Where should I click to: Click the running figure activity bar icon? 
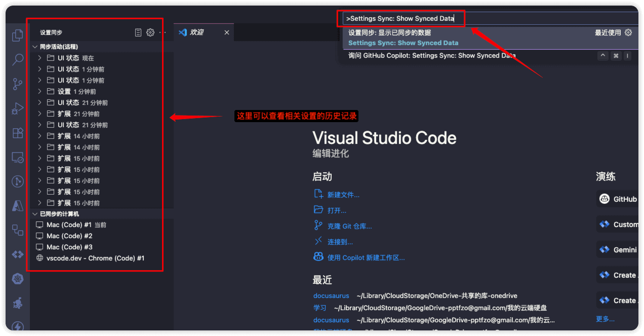[18, 303]
